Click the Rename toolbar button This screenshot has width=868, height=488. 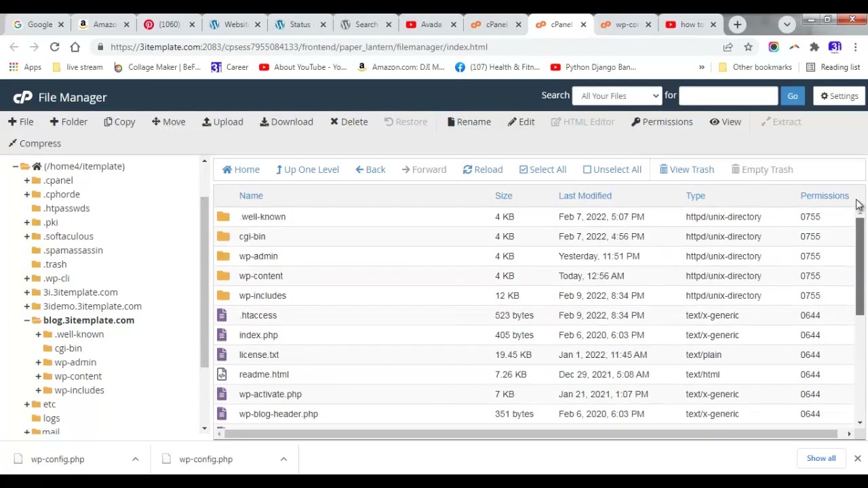tap(469, 122)
